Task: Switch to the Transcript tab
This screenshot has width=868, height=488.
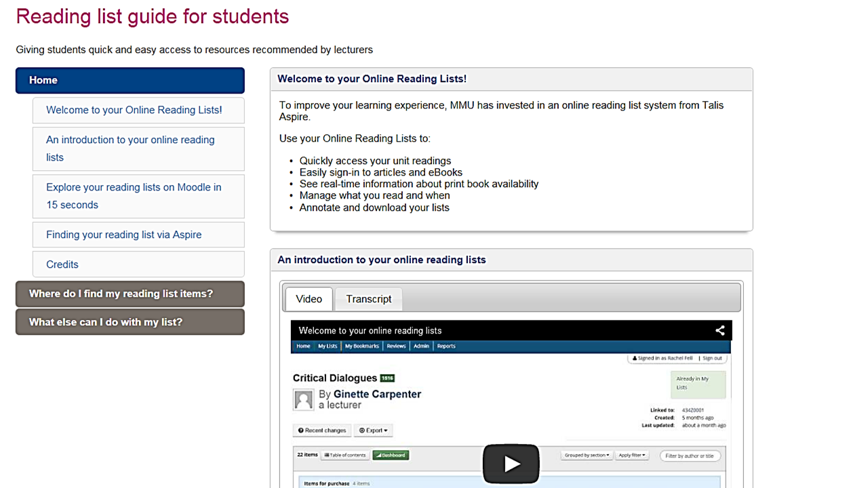Action: click(368, 299)
